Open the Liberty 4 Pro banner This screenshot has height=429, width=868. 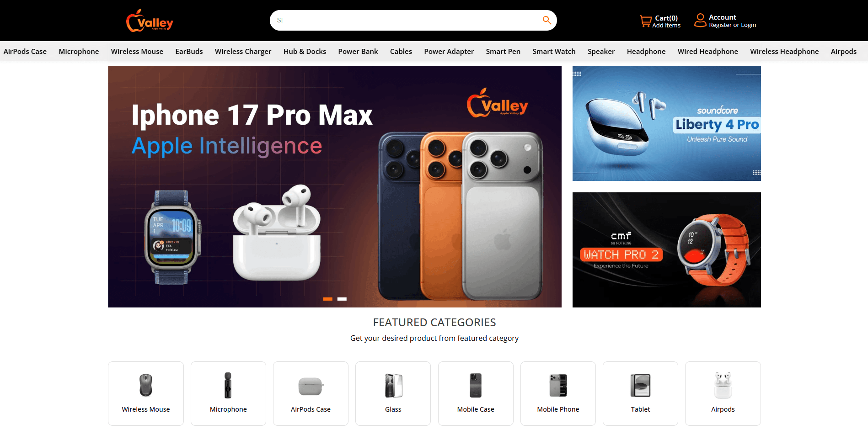666,123
